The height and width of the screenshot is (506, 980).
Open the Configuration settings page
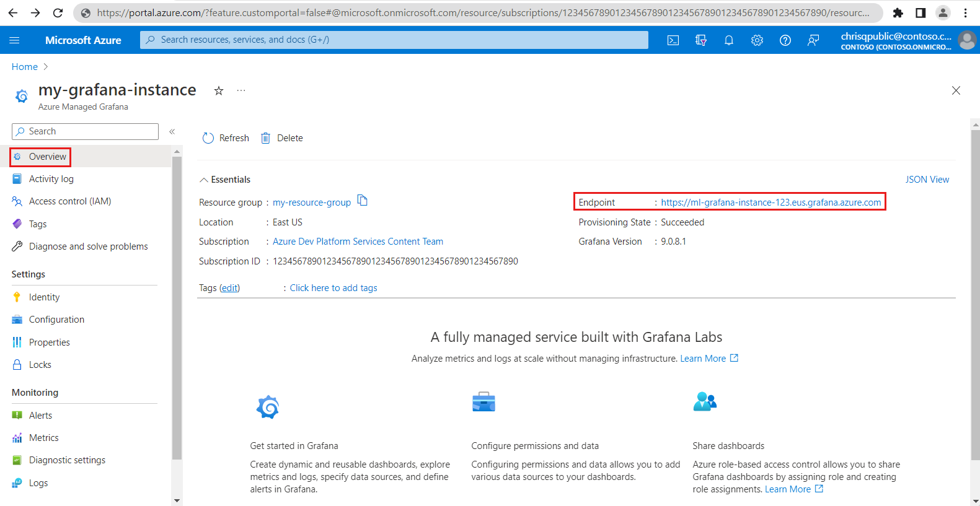pos(56,320)
